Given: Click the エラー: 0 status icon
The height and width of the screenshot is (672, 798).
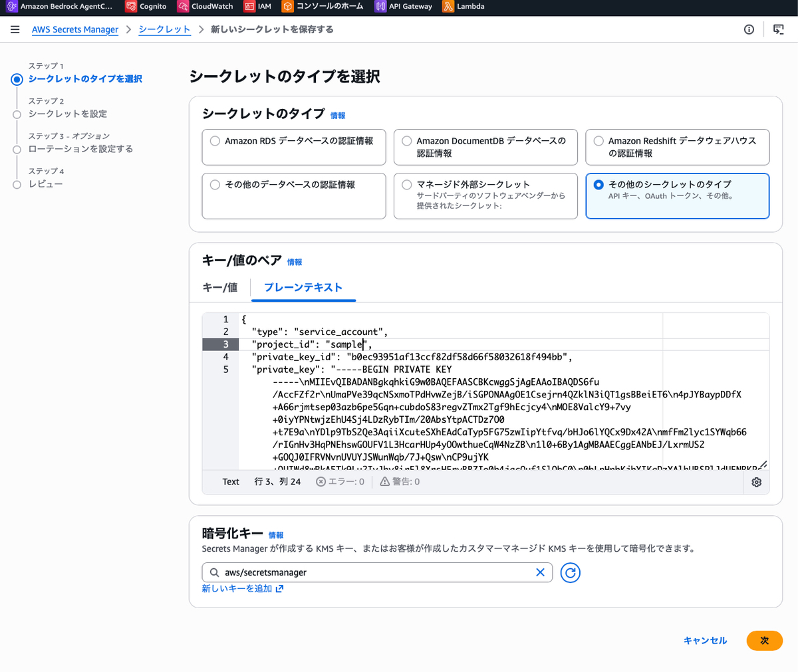Looking at the screenshot, I should [x=321, y=482].
